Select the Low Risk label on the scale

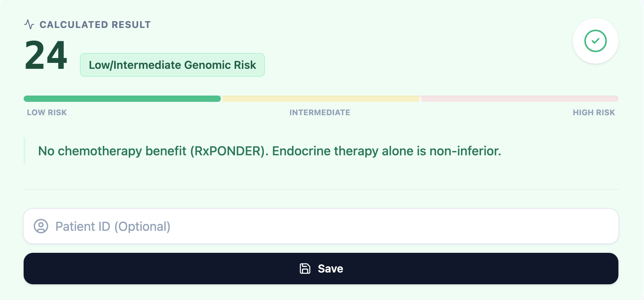(46, 112)
